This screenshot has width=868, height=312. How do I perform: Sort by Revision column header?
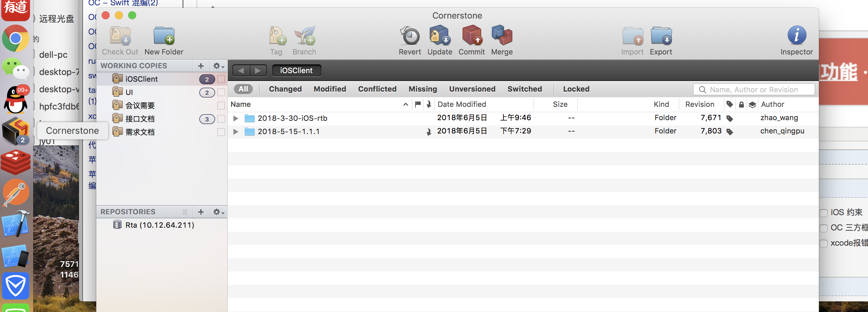point(700,105)
